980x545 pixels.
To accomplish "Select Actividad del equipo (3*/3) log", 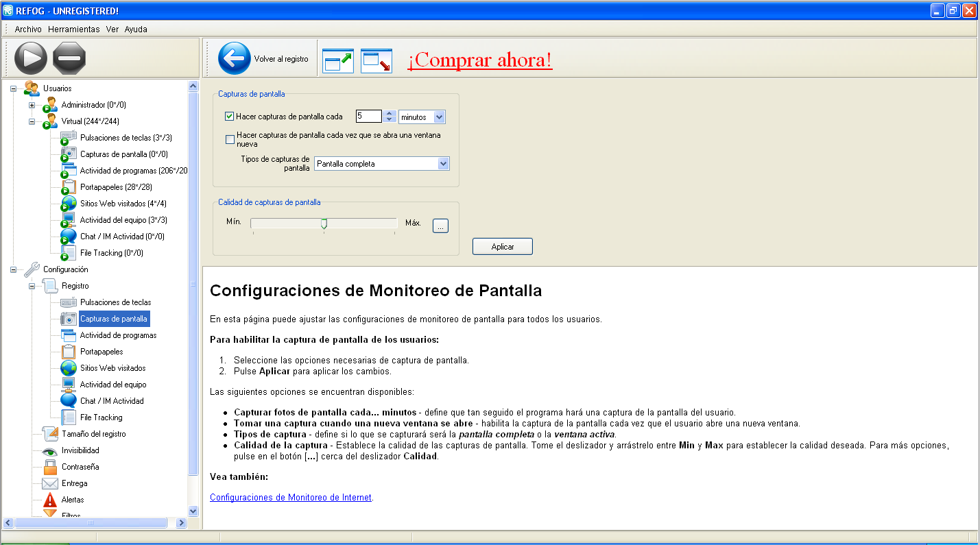I will 123,220.
